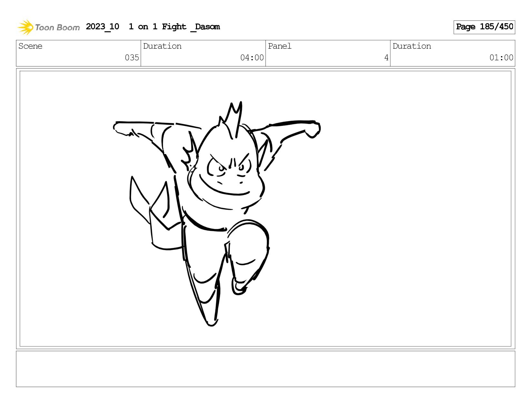Click the 'Page 185/450' page indicator
This screenshot has height=411, width=532.
click(x=484, y=27)
